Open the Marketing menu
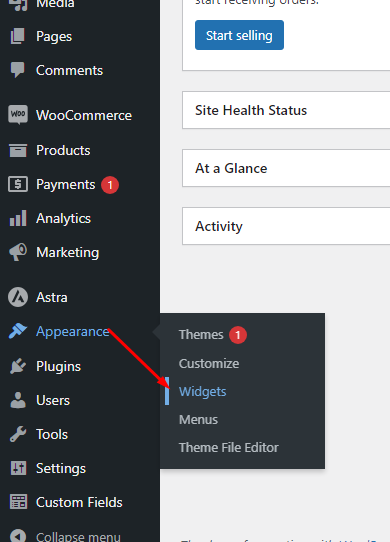The image size is (390, 542). tap(67, 253)
